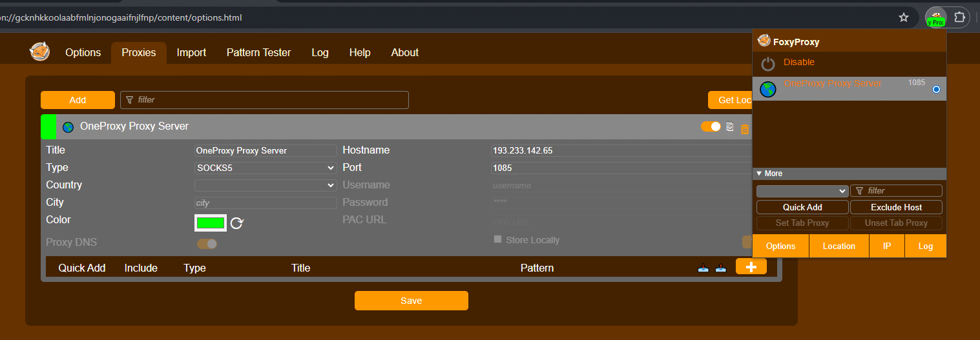Click the Save button
The height and width of the screenshot is (340, 980).
[411, 301]
